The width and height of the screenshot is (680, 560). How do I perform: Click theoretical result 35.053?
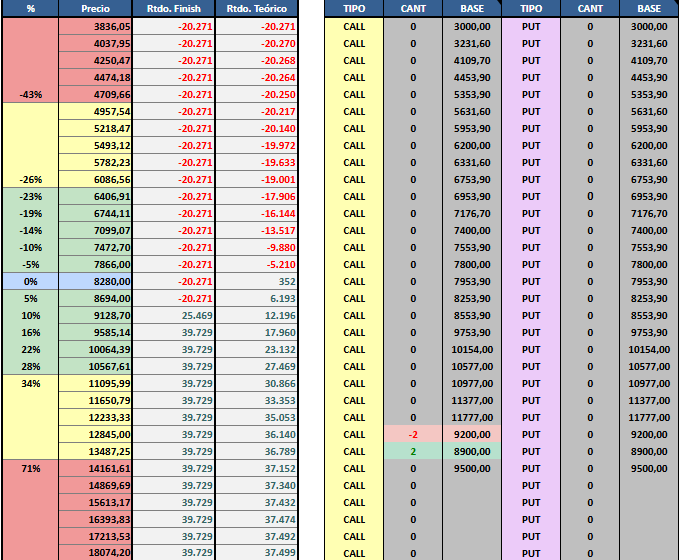click(256, 417)
